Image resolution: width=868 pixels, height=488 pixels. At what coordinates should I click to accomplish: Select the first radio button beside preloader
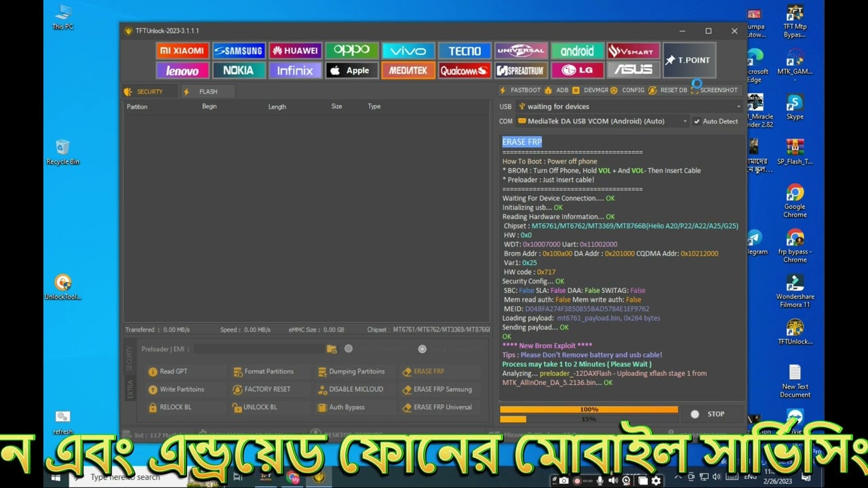[349, 349]
